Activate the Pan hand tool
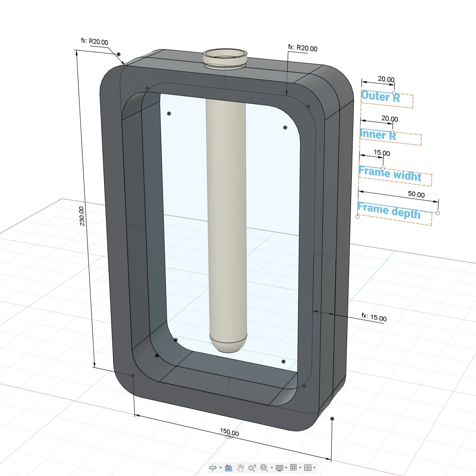476x476 pixels. [240, 468]
